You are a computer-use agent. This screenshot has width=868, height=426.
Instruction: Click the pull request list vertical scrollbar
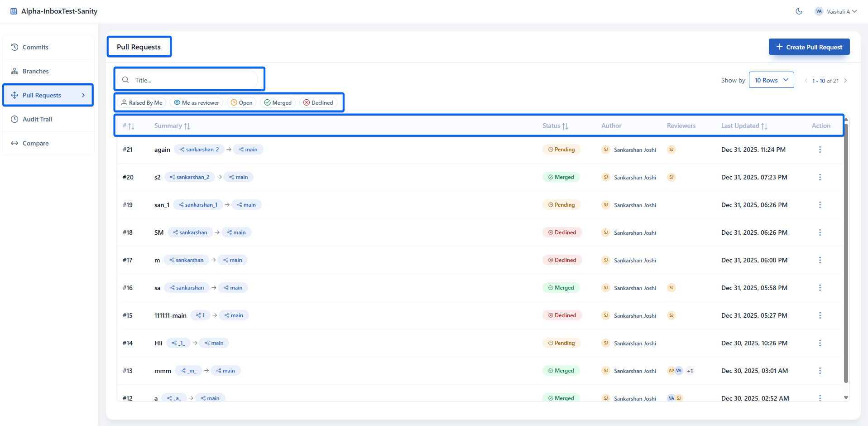point(846,254)
